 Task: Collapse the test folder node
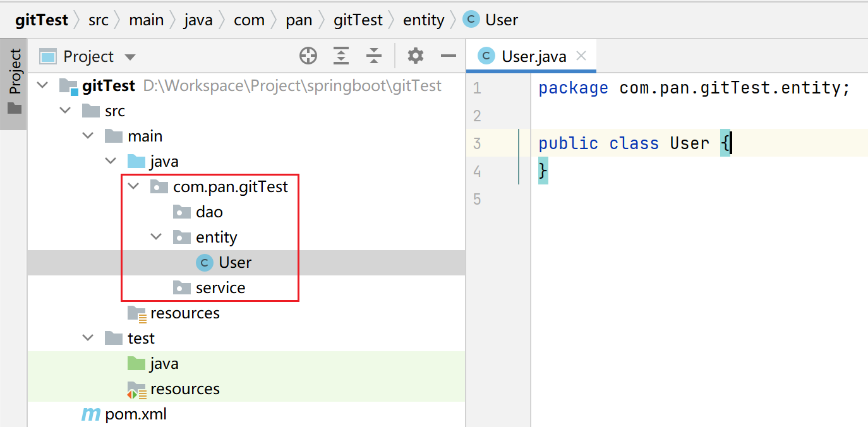(88, 339)
